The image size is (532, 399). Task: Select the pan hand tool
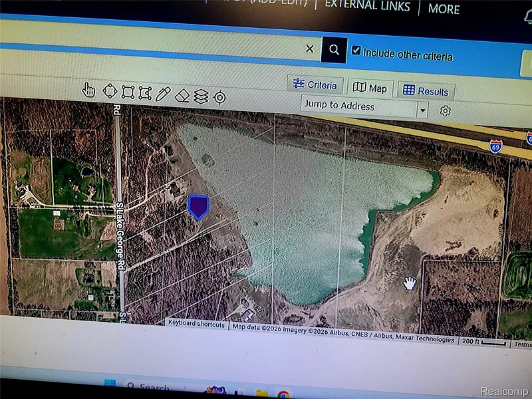tap(88, 90)
